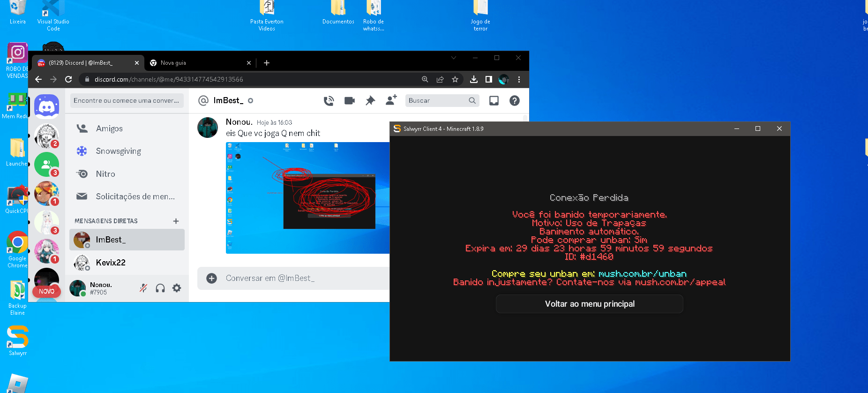Viewport: 868px width, 393px height.
Task: Open Salwyrr desktop shortcut
Action: (x=18, y=340)
